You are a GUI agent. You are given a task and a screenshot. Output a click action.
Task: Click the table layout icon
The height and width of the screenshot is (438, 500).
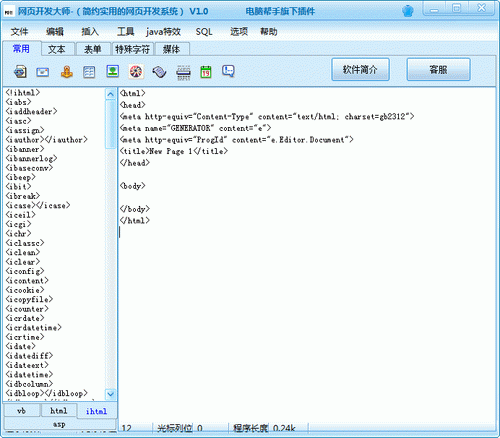[x=89, y=72]
